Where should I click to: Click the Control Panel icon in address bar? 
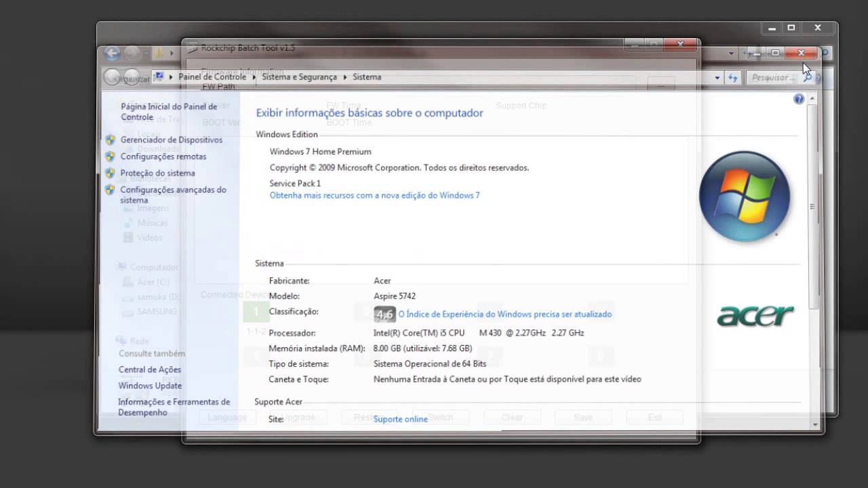click(x=159, y=77)
